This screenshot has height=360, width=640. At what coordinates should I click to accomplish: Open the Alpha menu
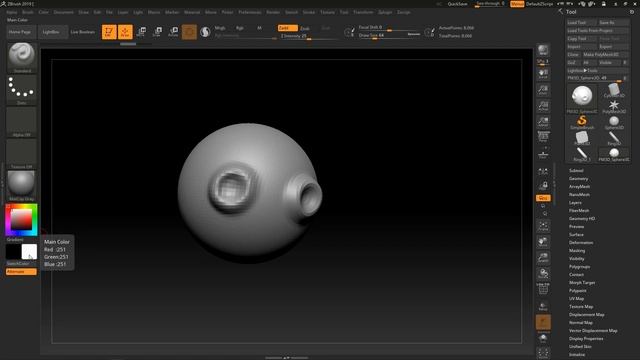pyautogui.click(x=11, y=12)
